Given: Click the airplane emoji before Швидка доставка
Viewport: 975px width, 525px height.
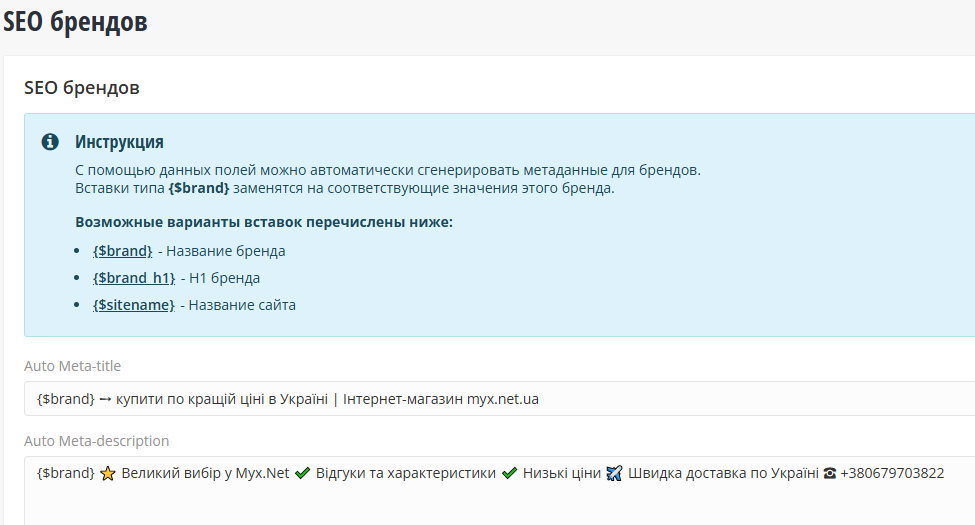Looking at the screenshot, I should coord(615,474).
